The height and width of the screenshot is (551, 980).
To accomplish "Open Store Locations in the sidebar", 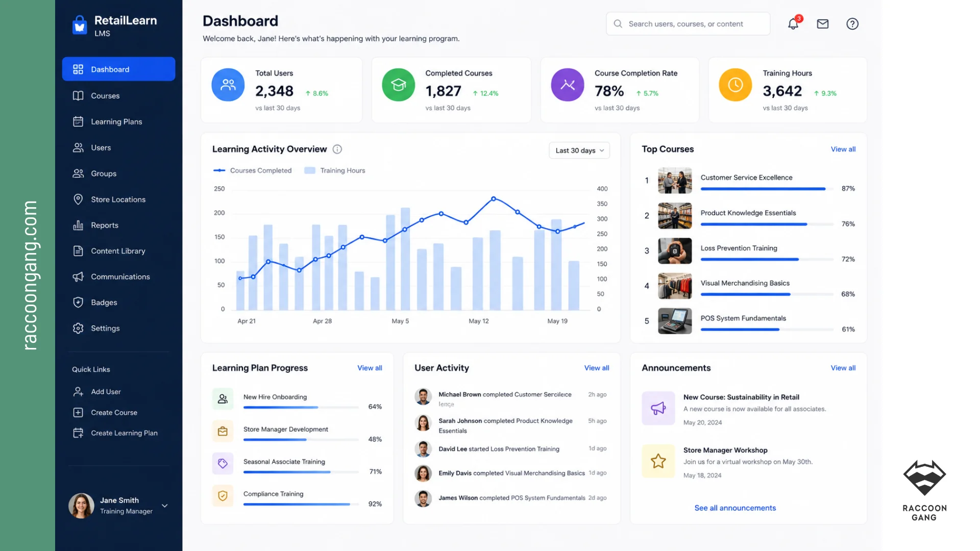I will coord(118,199).
